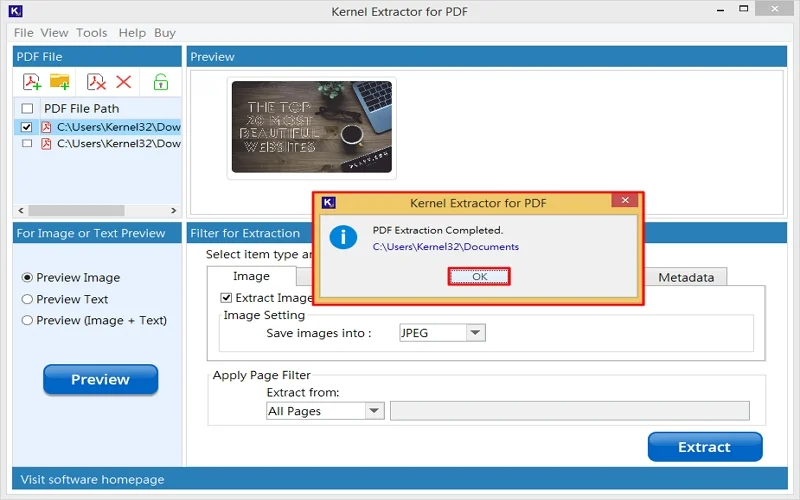The image size is (800, 500).
Task: Click PDF icon of second file row
Action: [46, 143]
